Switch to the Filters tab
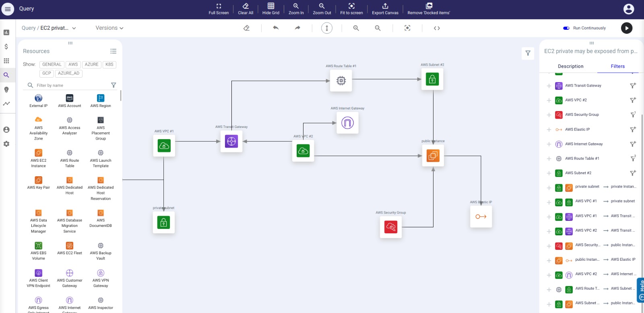The height and width of the screenshot is (313, 644). pos(617,66)
